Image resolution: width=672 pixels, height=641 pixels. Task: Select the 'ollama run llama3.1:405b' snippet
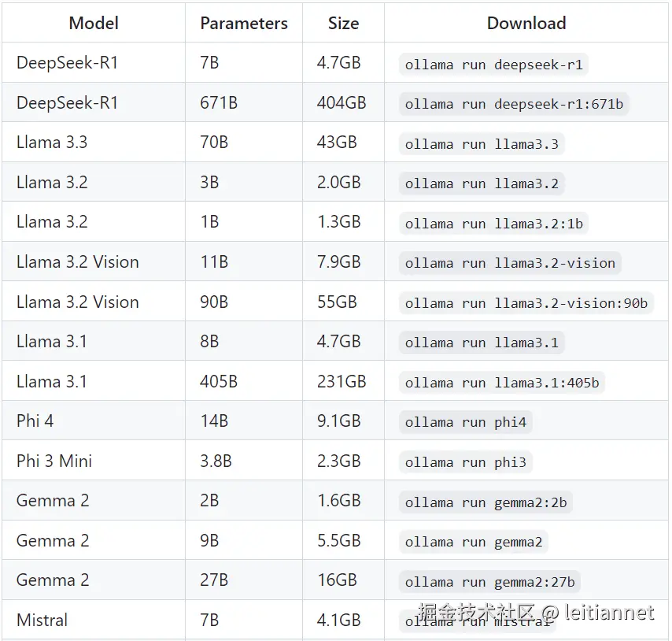502,383
